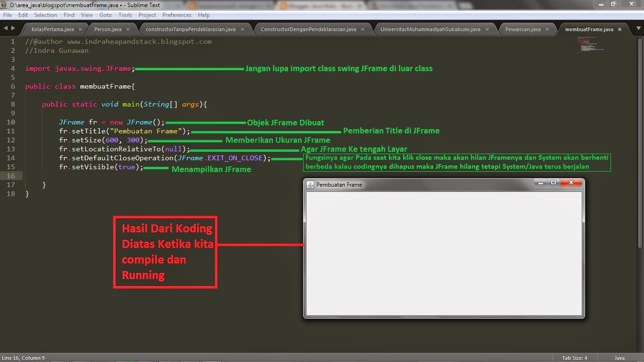Screen dimensions: 644x362
Task: Close the KelasPertama.java tab
Action: coord(81,29)
